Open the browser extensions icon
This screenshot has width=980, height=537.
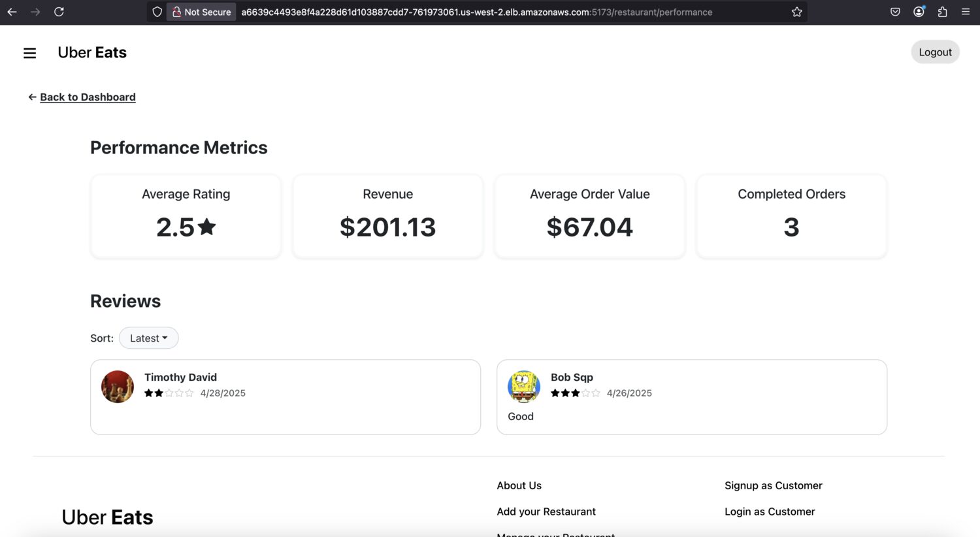point(942,12)
